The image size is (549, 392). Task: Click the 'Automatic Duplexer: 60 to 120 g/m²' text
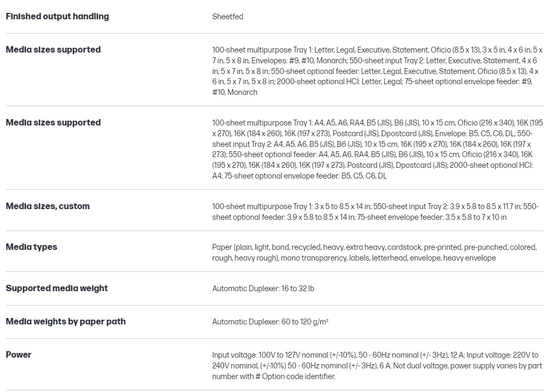click(x=270, y=322)
